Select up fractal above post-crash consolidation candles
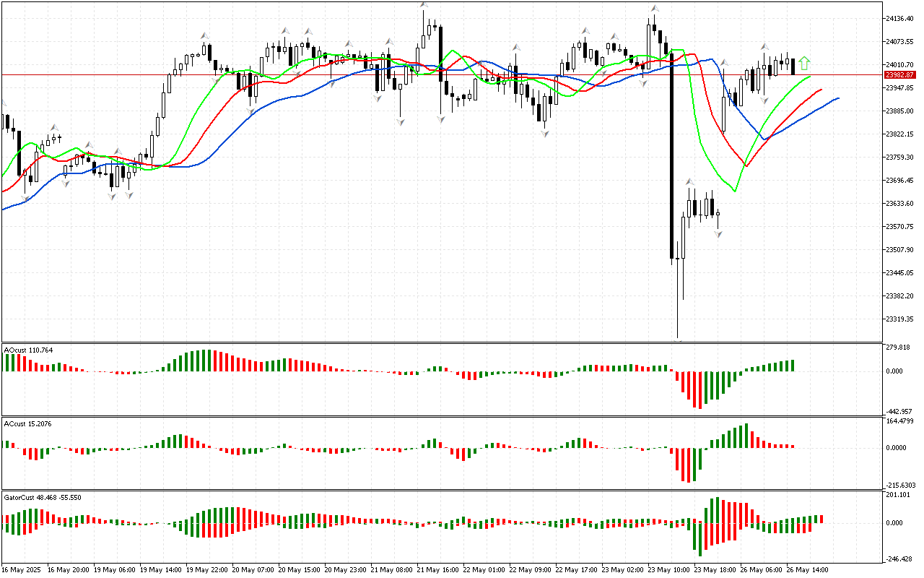This screenshot has height=578, width=924. click(689, 182)
